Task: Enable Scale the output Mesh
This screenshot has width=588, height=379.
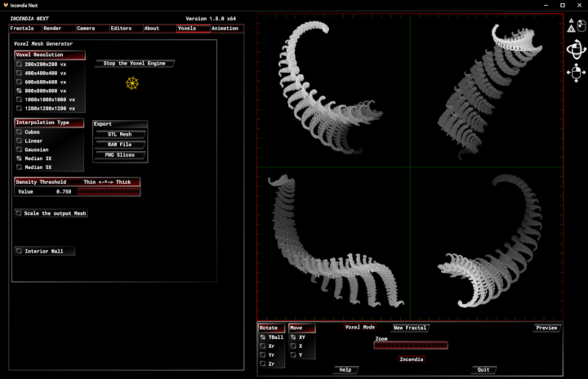Action: tap(20, 213)
